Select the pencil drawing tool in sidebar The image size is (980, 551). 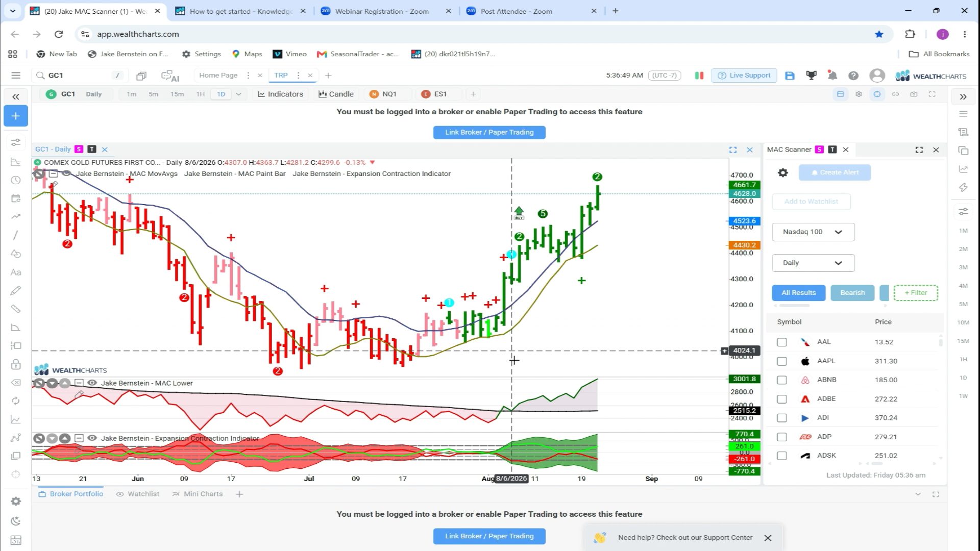click(x=16, y=290)
